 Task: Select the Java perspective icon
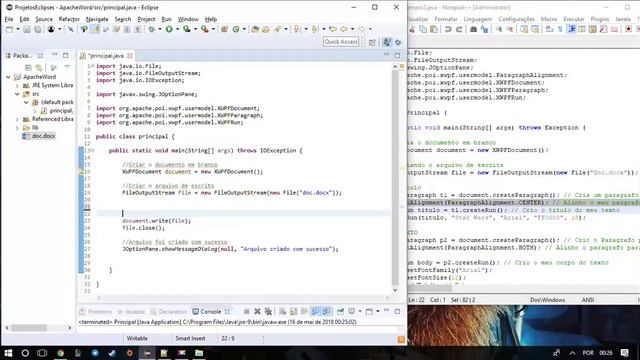click(x=387, y=42)
